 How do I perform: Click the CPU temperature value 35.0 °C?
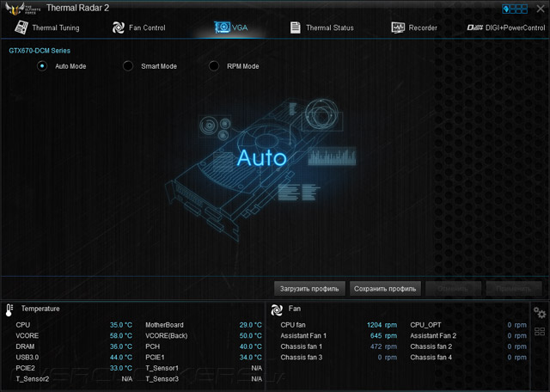[x=121, y=325]
